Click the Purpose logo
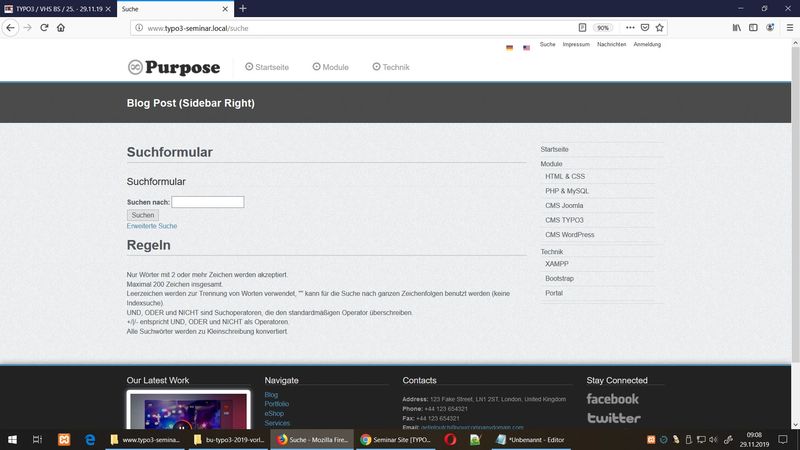This screenshot has height=450, width=800. [174, 67]
